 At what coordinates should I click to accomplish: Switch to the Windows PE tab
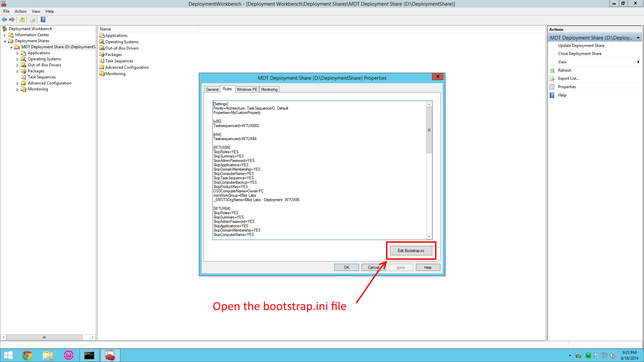pos(247,89)
